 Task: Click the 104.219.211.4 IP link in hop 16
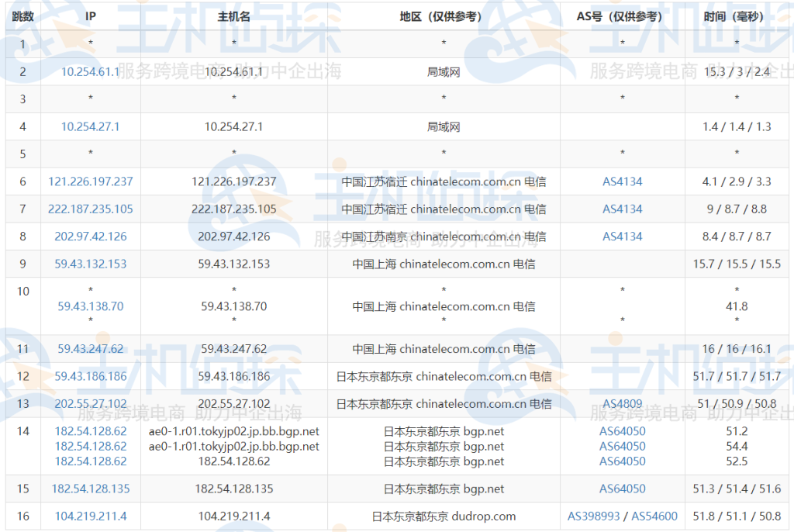tap(91, 516)
